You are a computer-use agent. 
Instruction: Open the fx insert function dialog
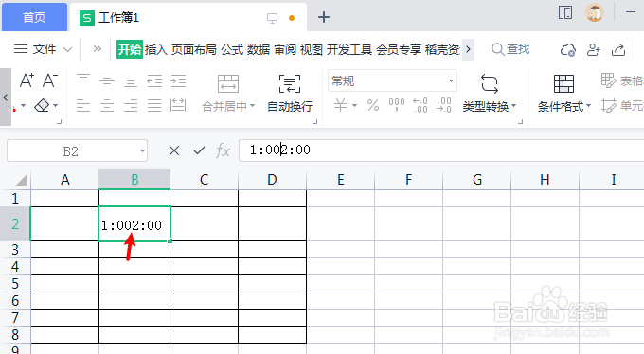click(x=223, y=150)
